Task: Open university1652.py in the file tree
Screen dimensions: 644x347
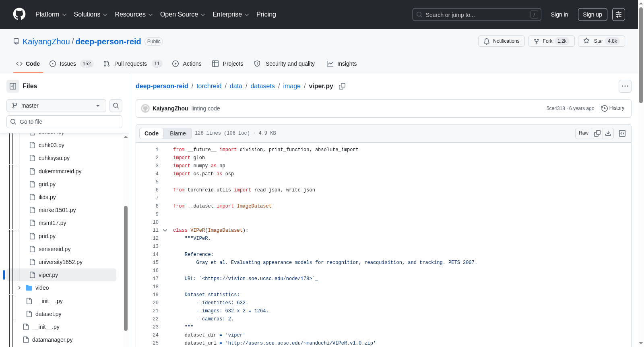Action: tap(60, 262)
